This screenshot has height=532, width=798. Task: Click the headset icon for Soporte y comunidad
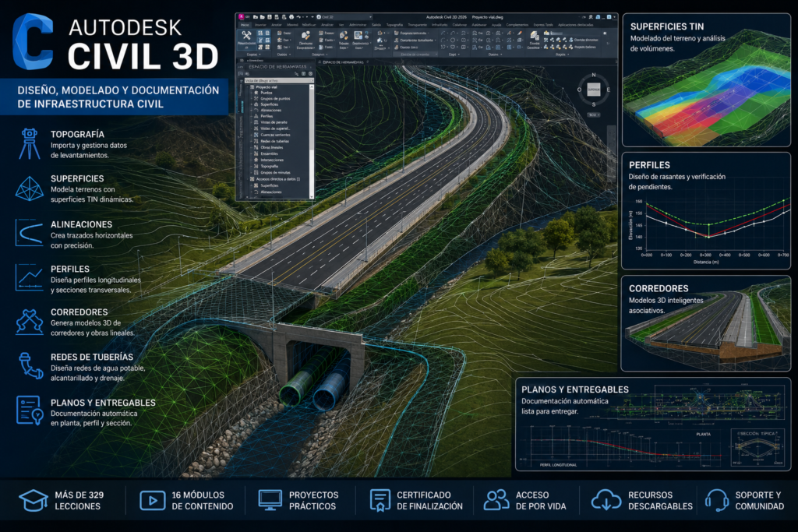pyautogui.click(x=717, y=500)
